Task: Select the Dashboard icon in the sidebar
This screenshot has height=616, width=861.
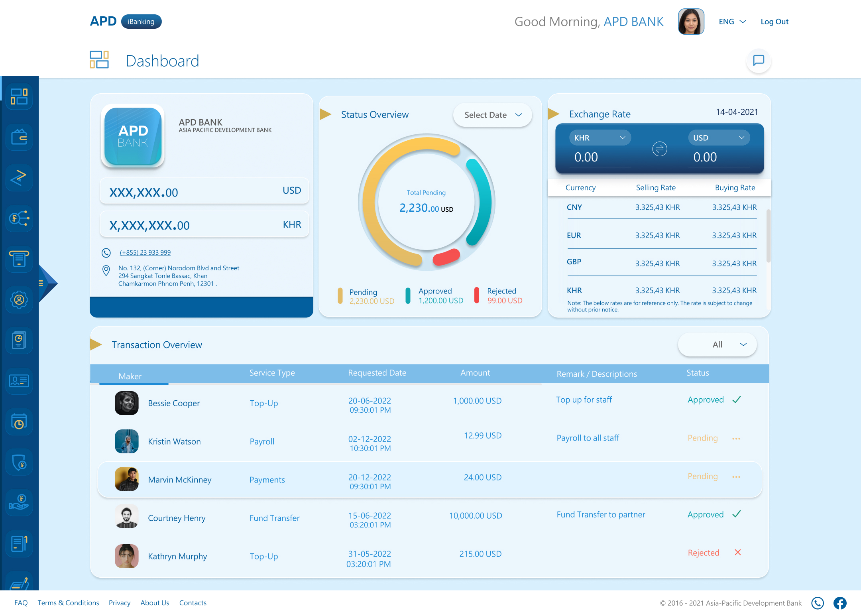Action: (19, 97)
